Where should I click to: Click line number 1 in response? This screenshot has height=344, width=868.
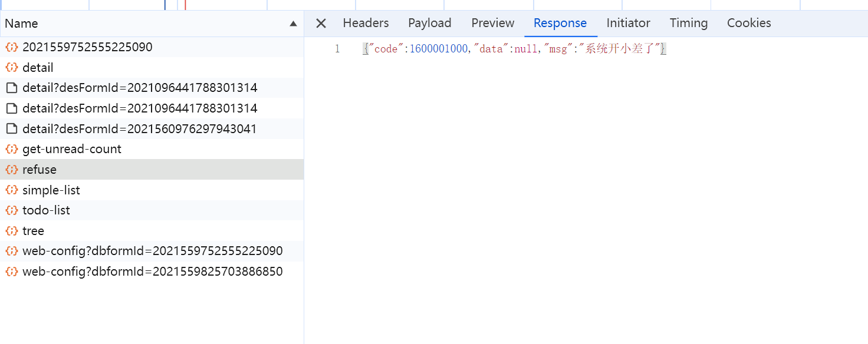coord(337,49)
